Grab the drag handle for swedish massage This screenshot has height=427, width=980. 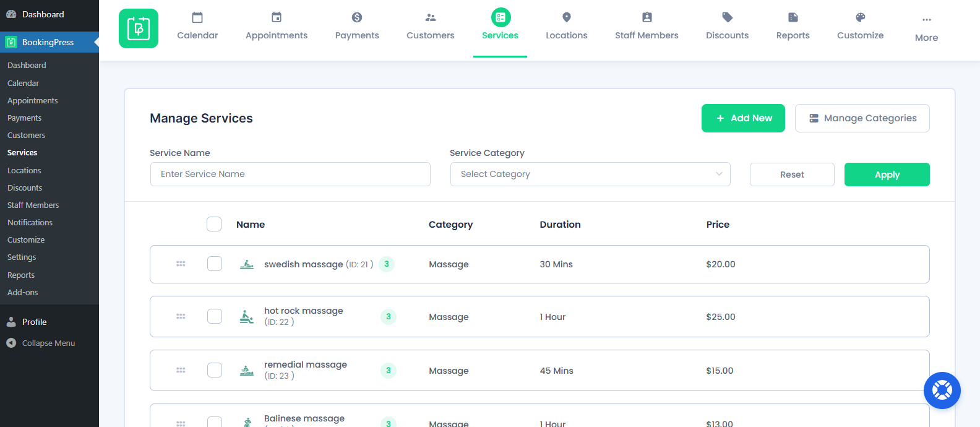click(181, 264)
